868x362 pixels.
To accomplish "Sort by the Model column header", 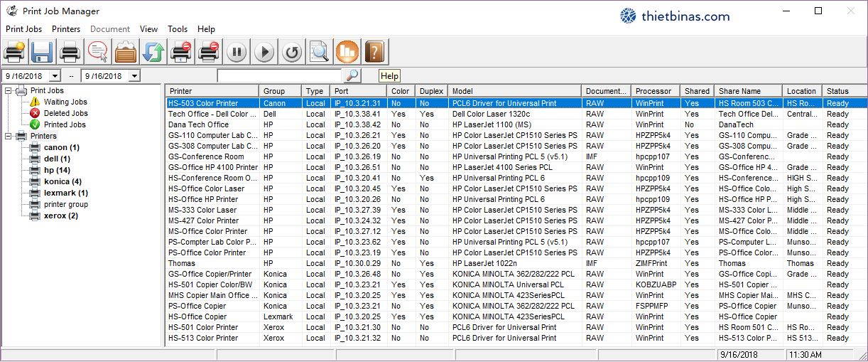I will coord(516,91).
